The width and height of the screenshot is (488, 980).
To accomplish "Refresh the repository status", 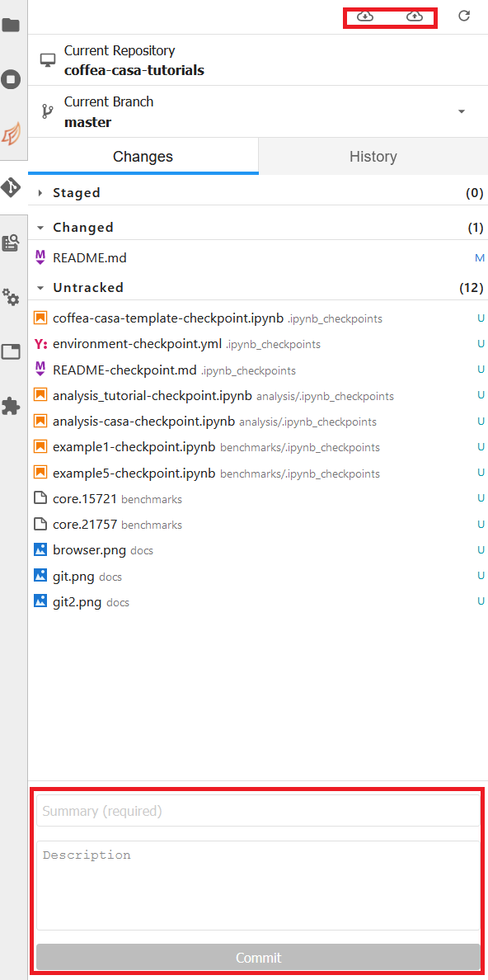I will 463,16.
